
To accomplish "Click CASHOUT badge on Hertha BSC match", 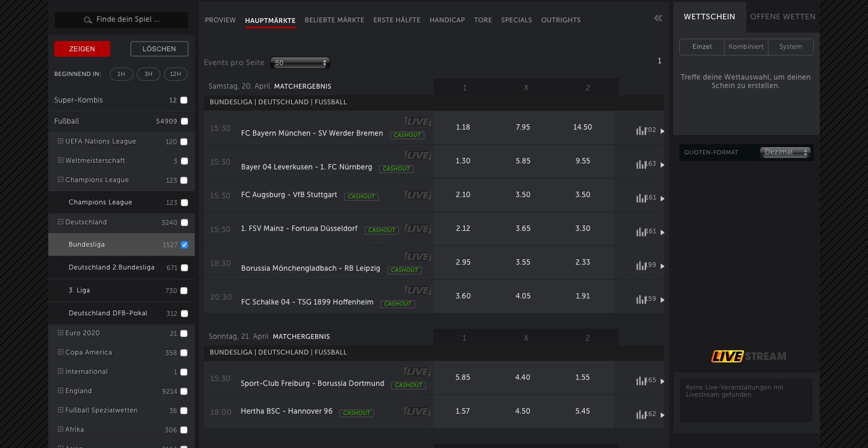I will [x=357, y=413].
